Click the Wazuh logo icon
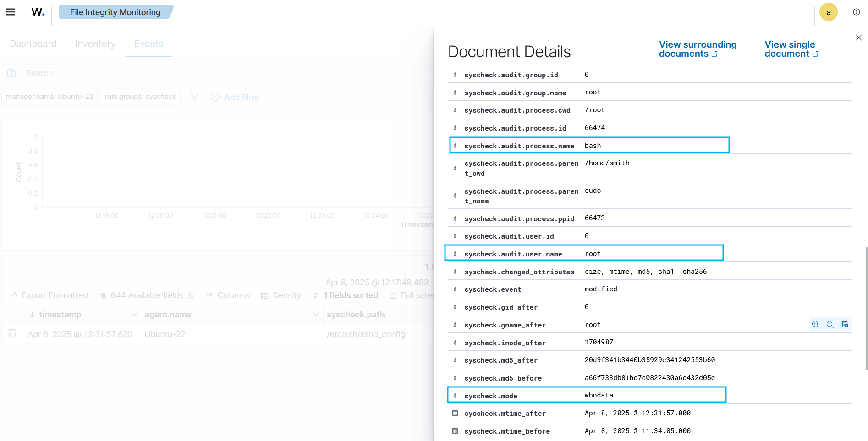The image size is (868, 441). [x=38, y=12]
